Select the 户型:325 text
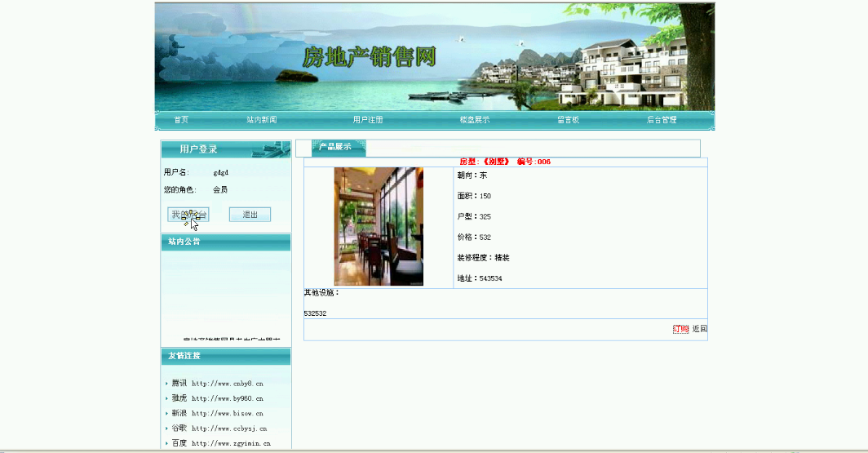 pos(475,216)
